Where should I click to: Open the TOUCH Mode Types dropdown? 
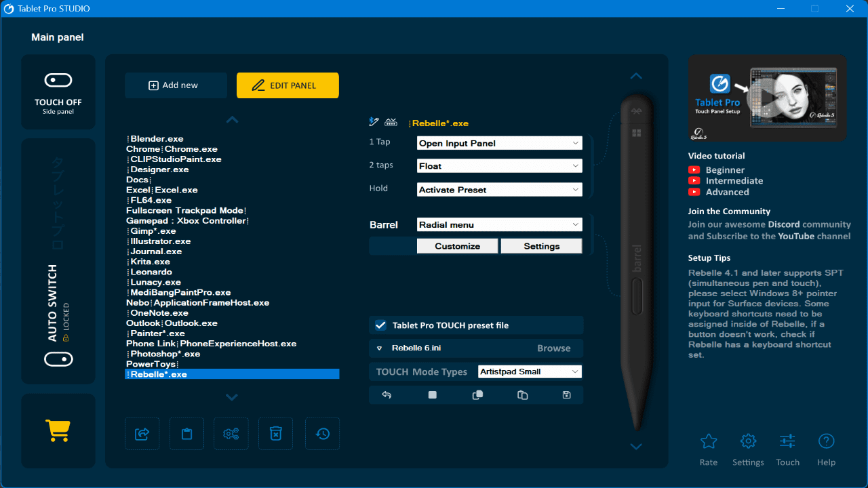pos(530,371)
